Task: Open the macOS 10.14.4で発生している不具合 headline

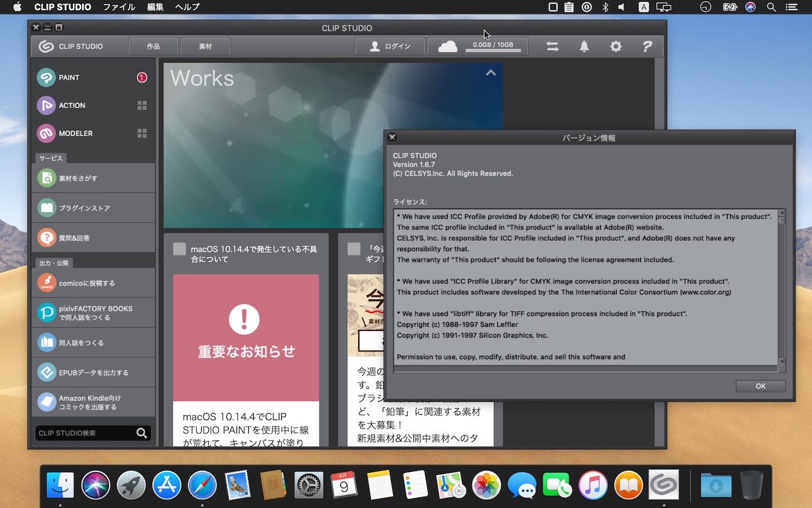Action: [254, 254]
